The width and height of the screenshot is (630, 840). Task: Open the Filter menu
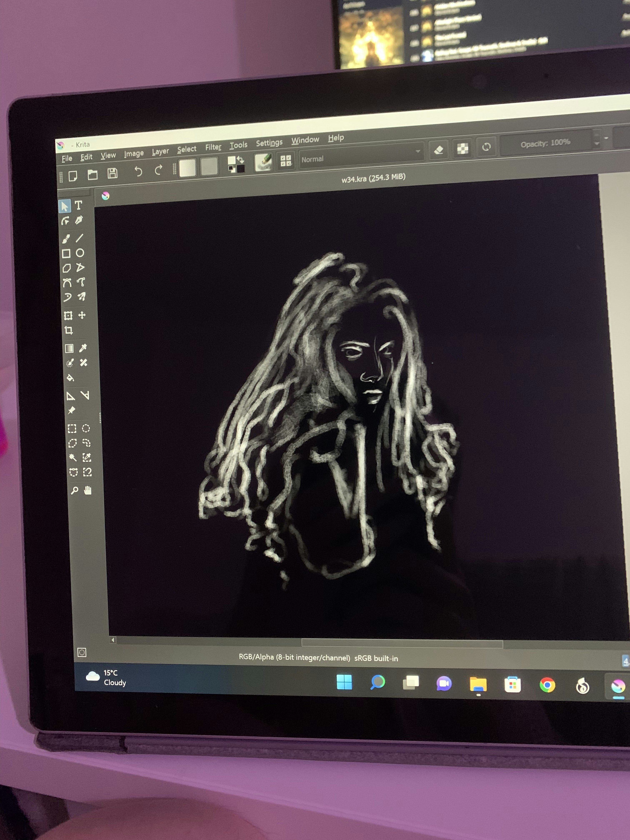[x=213, y=147]
